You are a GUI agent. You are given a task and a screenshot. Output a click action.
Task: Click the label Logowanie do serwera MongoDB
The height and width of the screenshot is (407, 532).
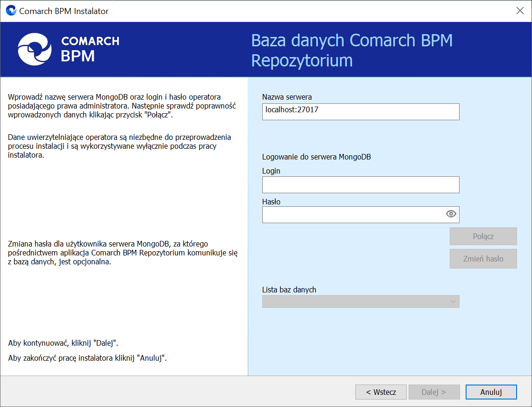pyautogui.click(x=316, y=157)
